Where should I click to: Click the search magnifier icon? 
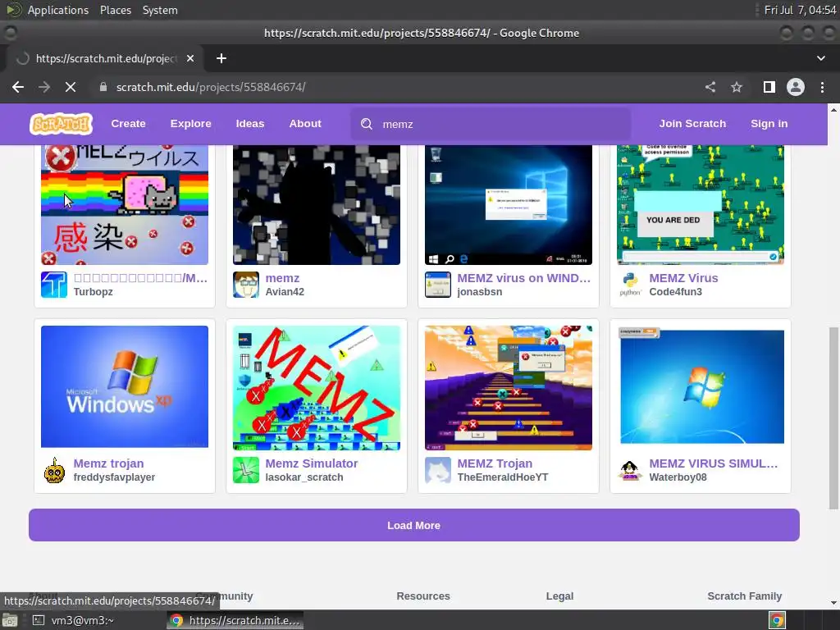[x=367, y=124]
